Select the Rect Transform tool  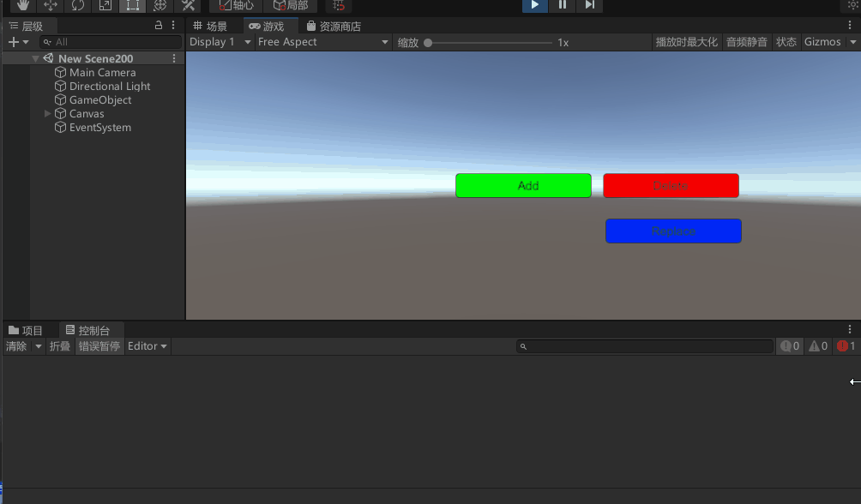point(132,5)
